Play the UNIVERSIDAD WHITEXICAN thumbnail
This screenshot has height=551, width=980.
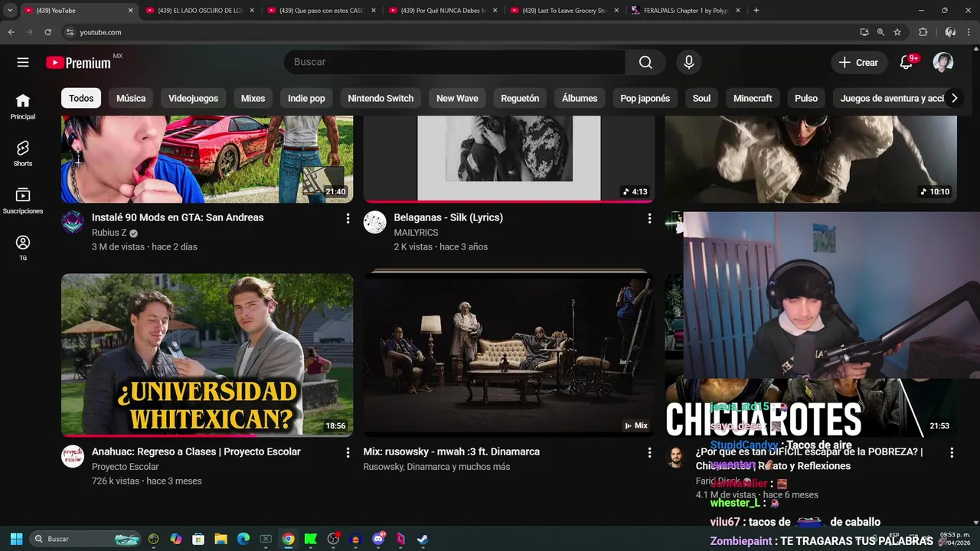pos(207,355)
